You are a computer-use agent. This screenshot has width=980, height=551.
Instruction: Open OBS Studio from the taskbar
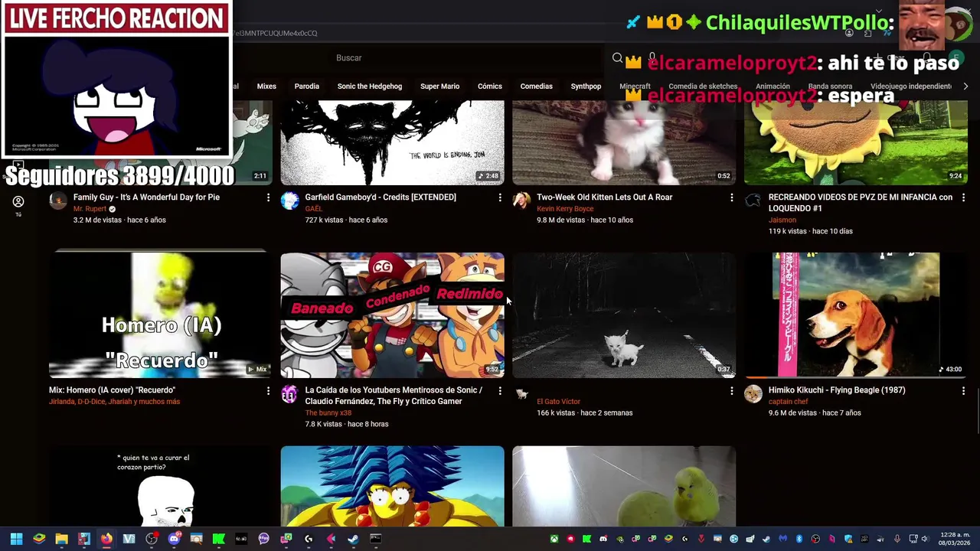152,539
